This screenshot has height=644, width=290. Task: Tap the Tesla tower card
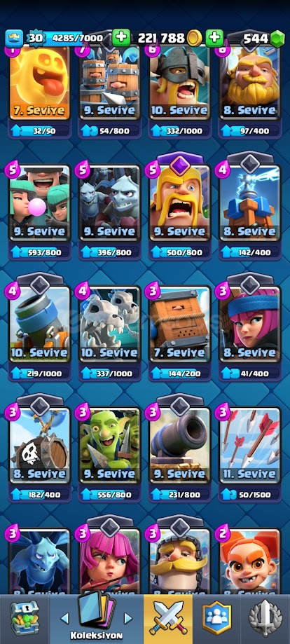click(250, 202)
